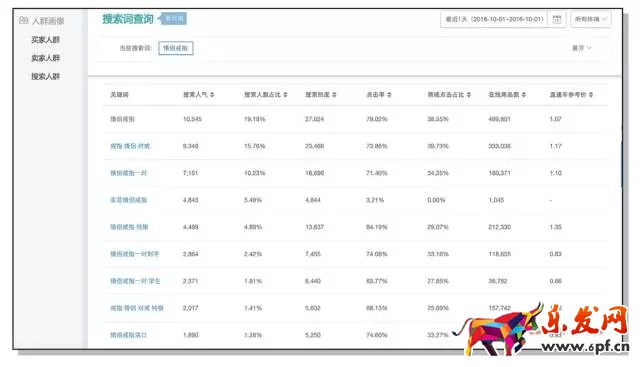Click reference price value 1.35

click(556, 227)
